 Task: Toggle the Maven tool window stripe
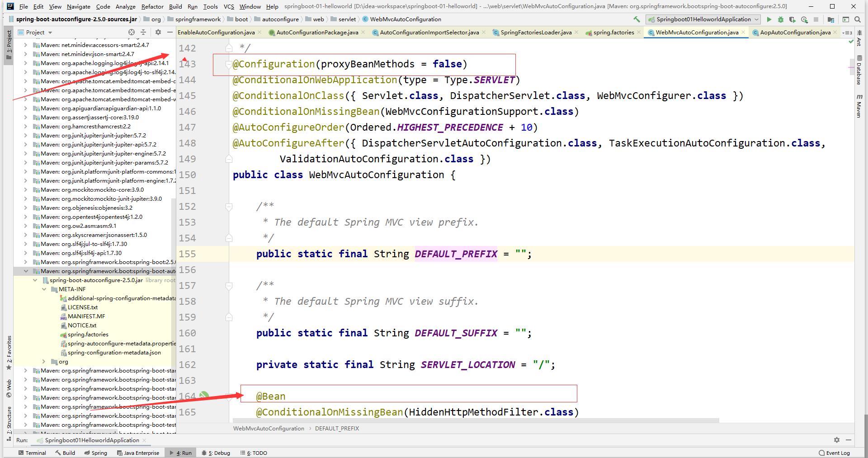click(859, 107)
